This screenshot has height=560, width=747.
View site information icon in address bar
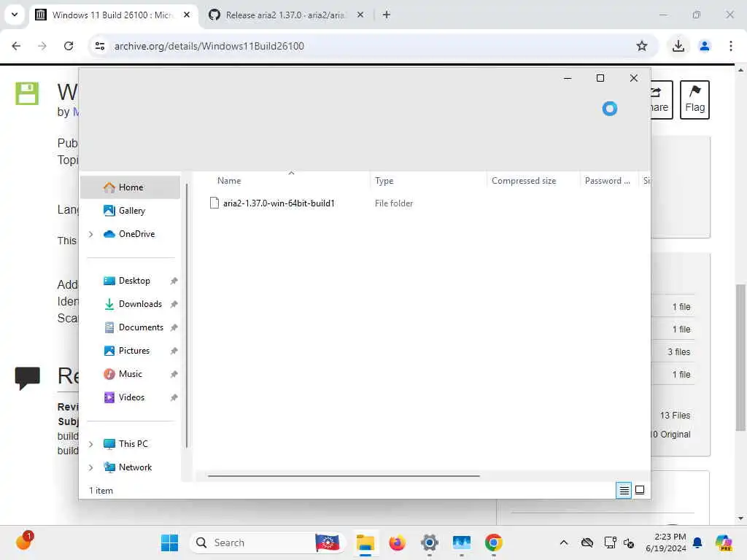click(99, 46)
